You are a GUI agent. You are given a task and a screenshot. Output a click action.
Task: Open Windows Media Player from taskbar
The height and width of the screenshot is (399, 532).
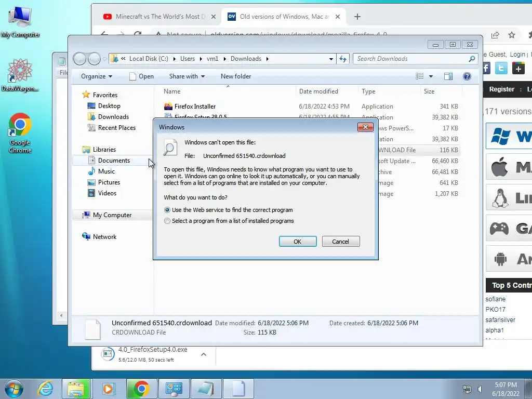point(108,389)
